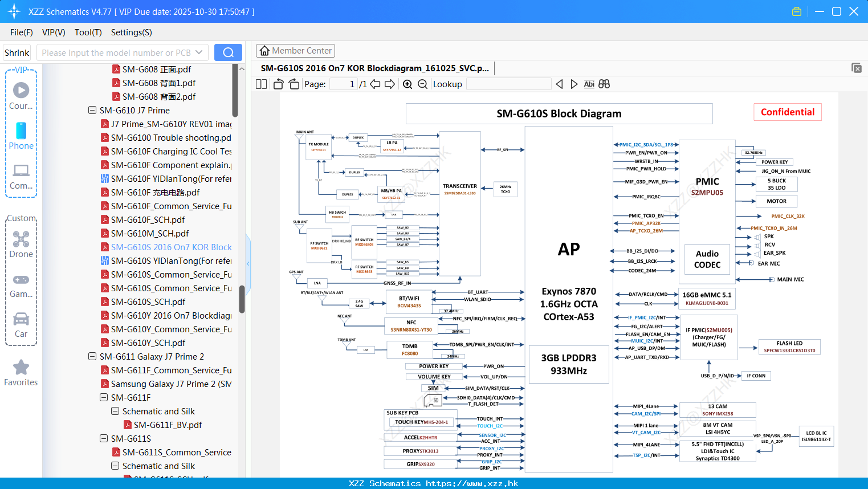
Task: Click the yellow briefcase icon in title bar
Action: coord(797,11)
